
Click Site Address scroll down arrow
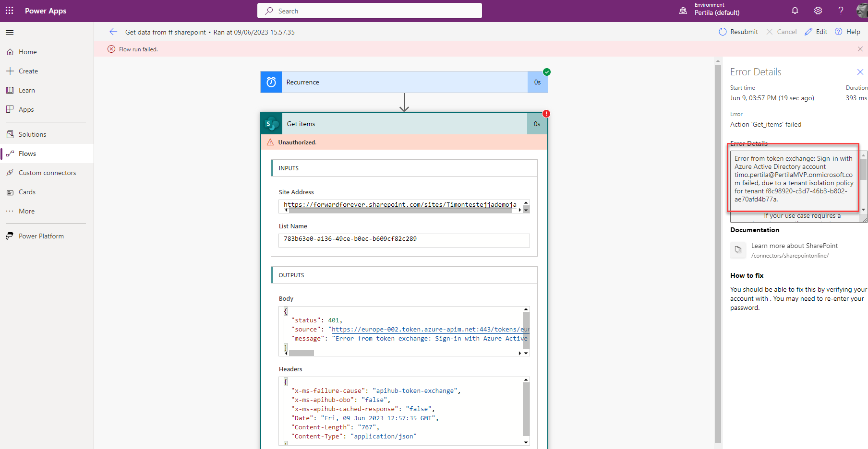pos(526,210)
